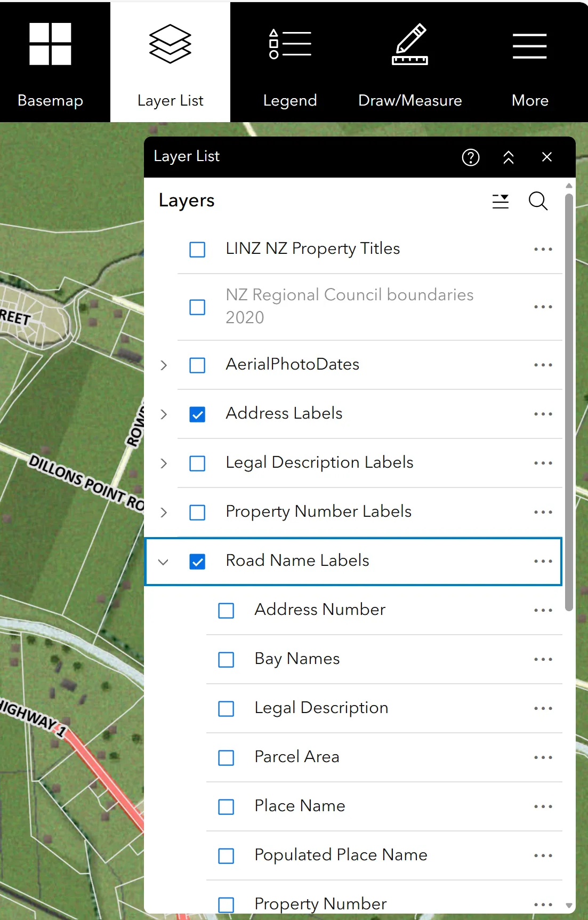Search layers with the magnifier icon
The width and height of the screenshot is (588, 920).
[538, 201]
